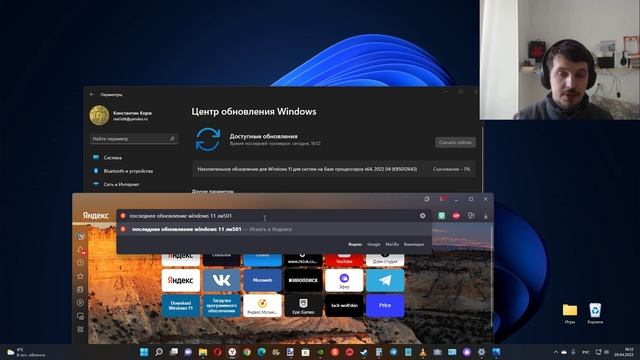The height and width of the screenshot is (360, 640).
Task: Open VLC media player taskbar icon
Action: [x=423, y=352]
